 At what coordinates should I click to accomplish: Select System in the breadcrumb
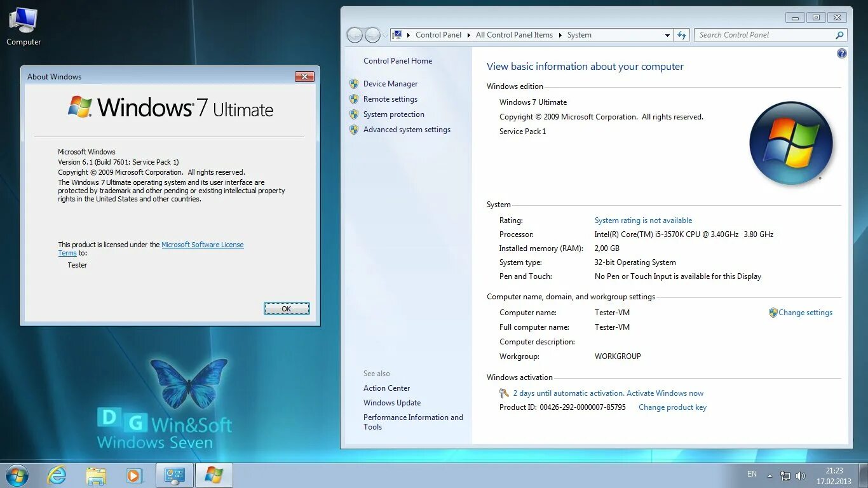point(580,35)
